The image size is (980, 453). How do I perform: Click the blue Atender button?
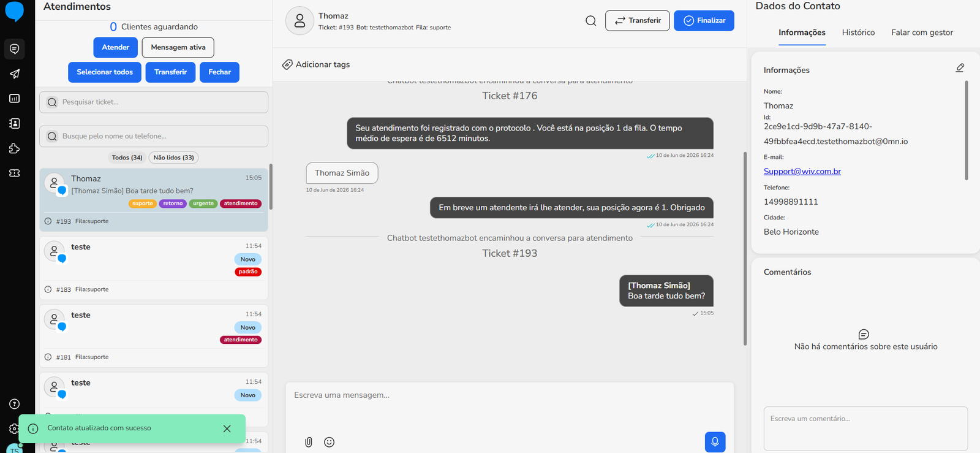(x=116, y=47)
